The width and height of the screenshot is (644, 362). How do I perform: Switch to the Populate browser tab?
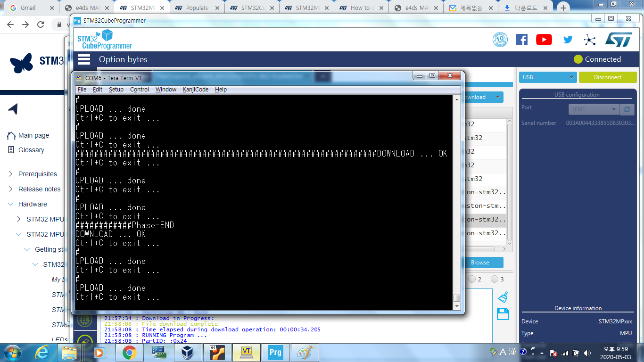[x=197, y=8]
